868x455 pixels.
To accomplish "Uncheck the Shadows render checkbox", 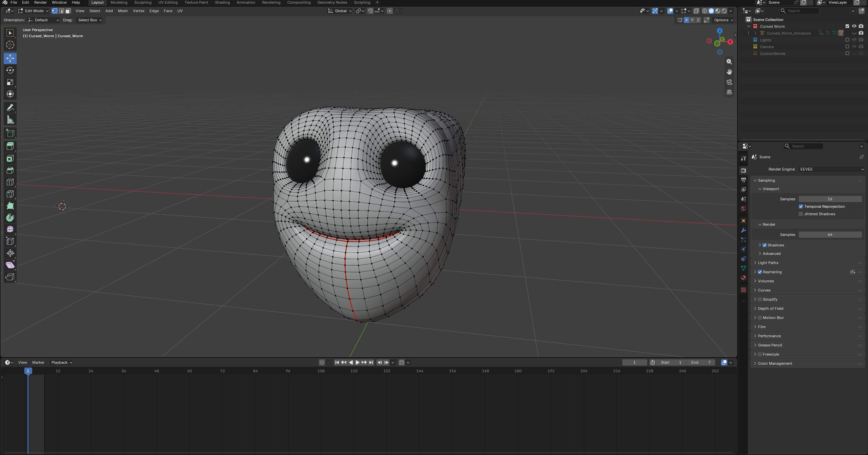I will (x=765, y=245).
